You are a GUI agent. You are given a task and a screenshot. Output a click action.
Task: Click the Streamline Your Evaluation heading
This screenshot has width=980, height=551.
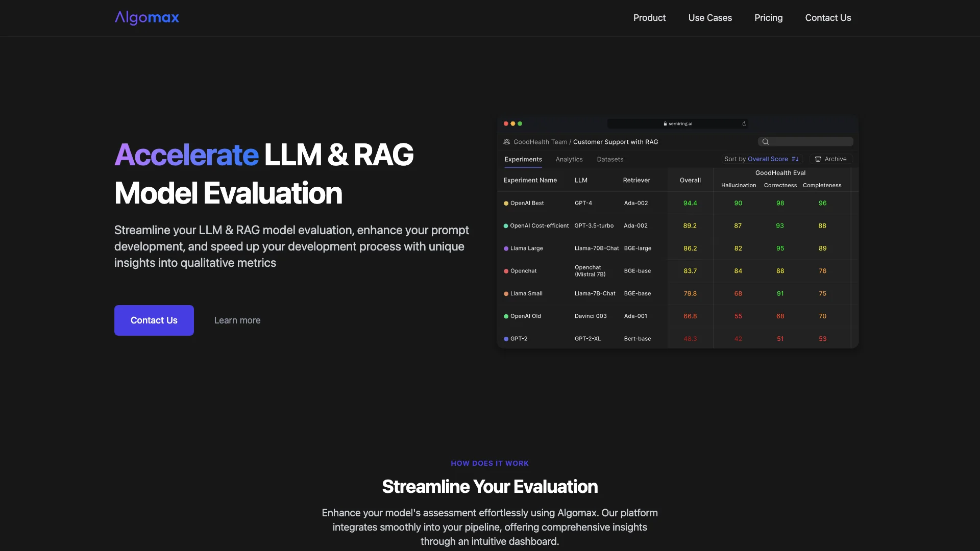pos(490,487)
